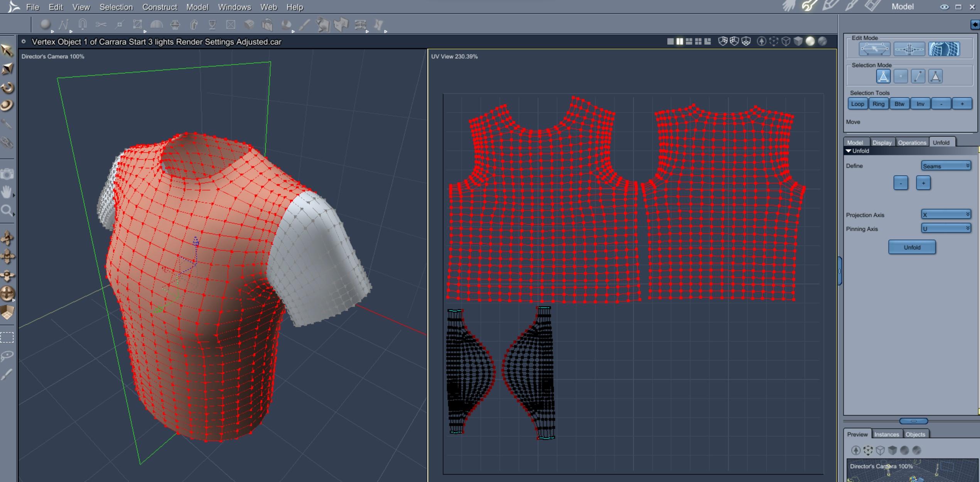
Task: Click the panel divider slider handle
Action: (x=913, y=421)
